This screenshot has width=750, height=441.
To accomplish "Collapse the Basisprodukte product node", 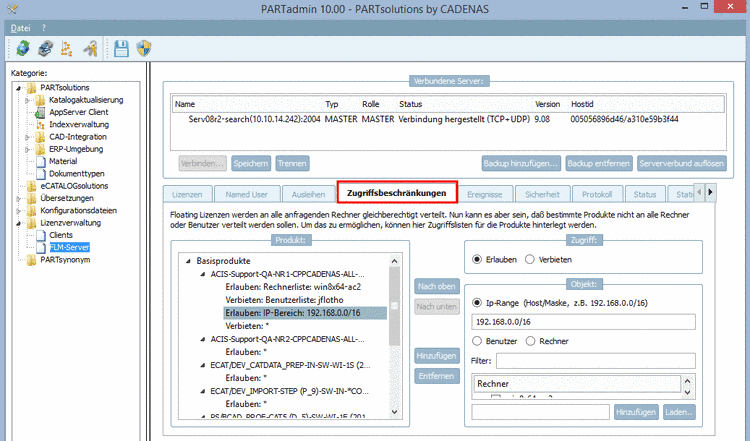I will [188, 261].
